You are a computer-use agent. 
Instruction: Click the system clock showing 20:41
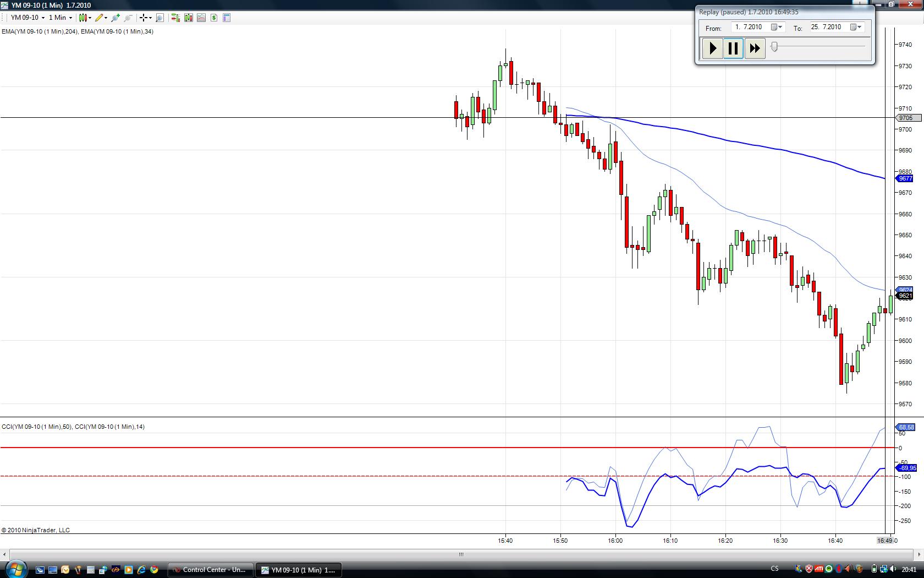point(909,569)
